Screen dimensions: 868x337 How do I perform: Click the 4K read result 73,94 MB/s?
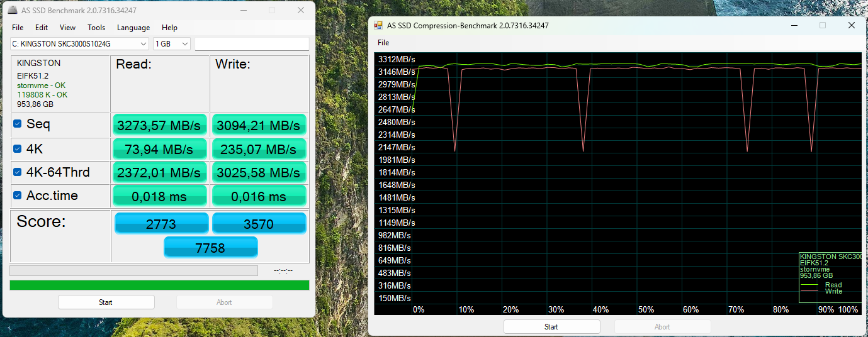point(160,149)
